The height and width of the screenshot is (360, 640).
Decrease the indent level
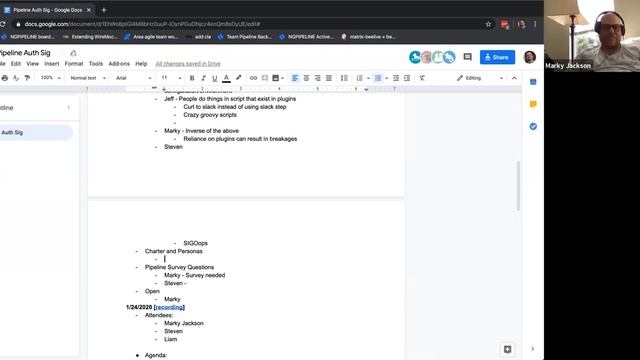click(x=396, y=78)
